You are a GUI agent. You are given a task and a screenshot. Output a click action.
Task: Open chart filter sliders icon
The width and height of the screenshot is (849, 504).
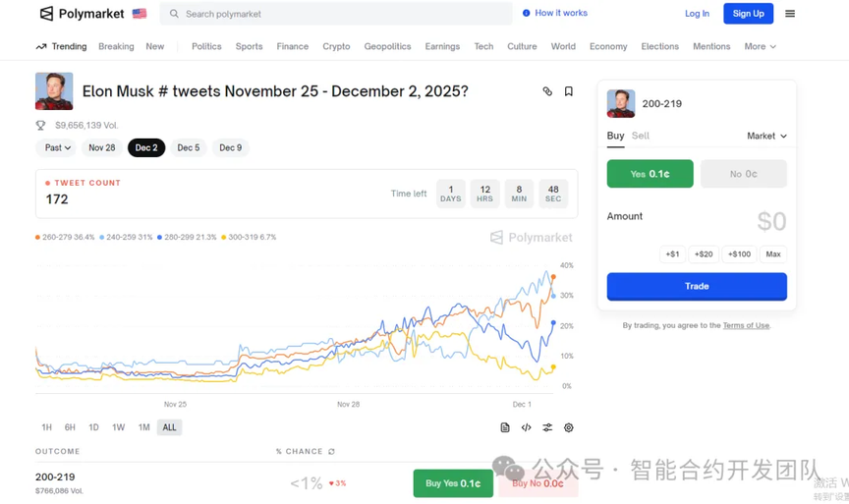coord(547,427)
